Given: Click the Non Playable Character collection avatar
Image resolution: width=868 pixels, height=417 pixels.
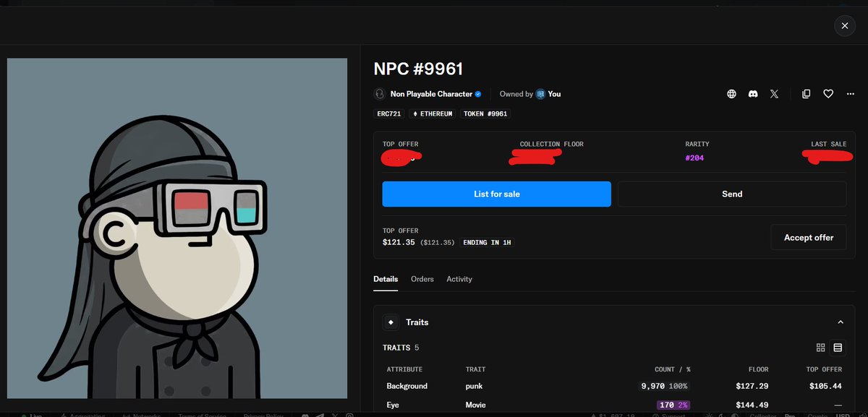Looking at the screenshot, I should click(x=380, y=94).
